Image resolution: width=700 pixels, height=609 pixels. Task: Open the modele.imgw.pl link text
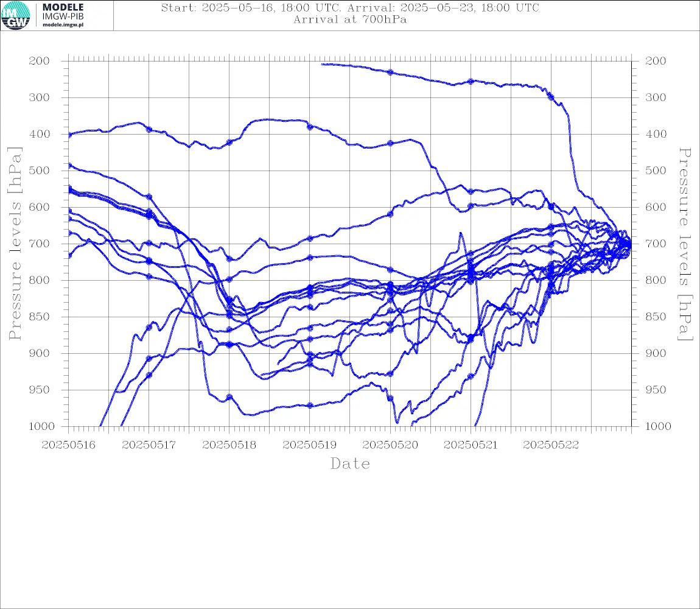click(63, 25)
